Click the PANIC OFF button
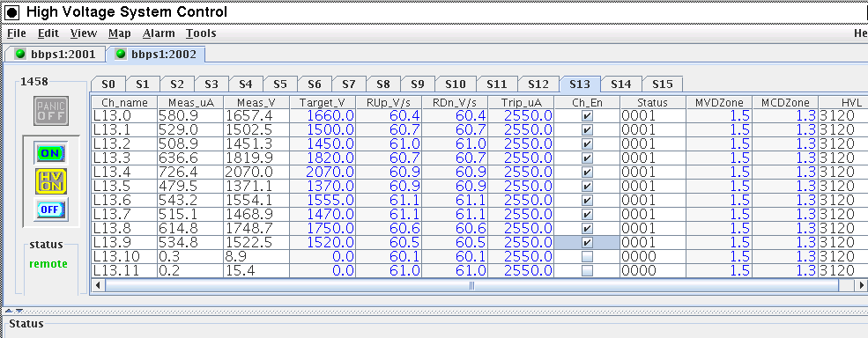Screen dimensions: 868x338 51,110
